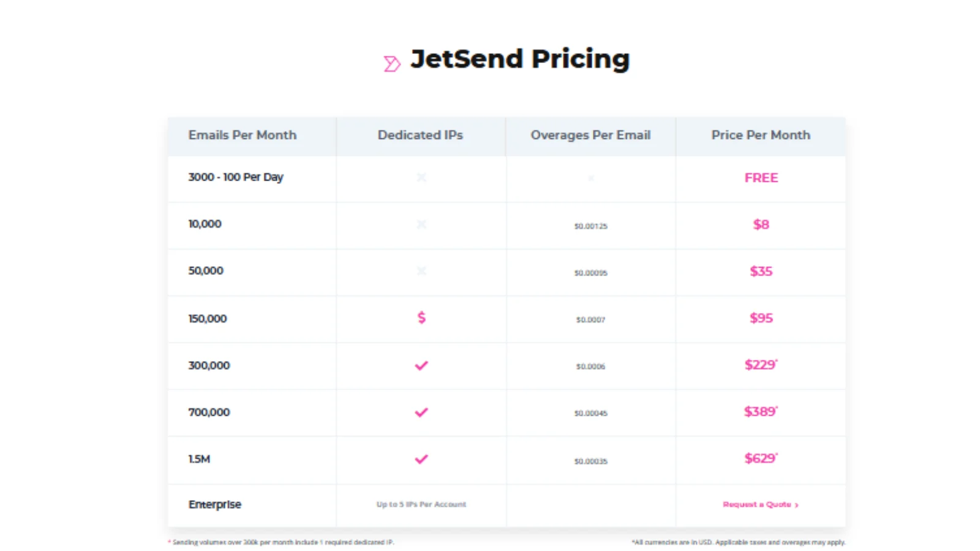Click the checkmark icon for 1.5M emails
Screen dimensions: 980x551
tap(421, 459)
